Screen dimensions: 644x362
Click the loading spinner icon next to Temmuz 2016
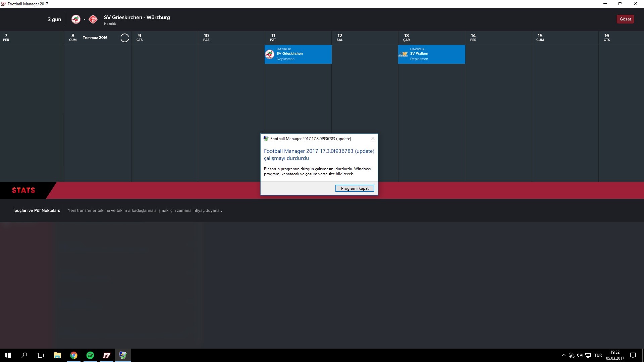coord(124,38)
